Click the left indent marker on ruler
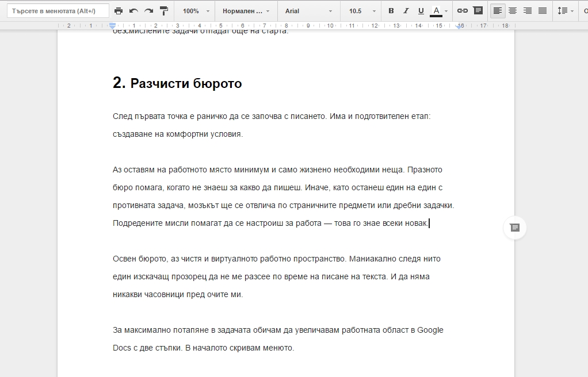 point(113,26)
